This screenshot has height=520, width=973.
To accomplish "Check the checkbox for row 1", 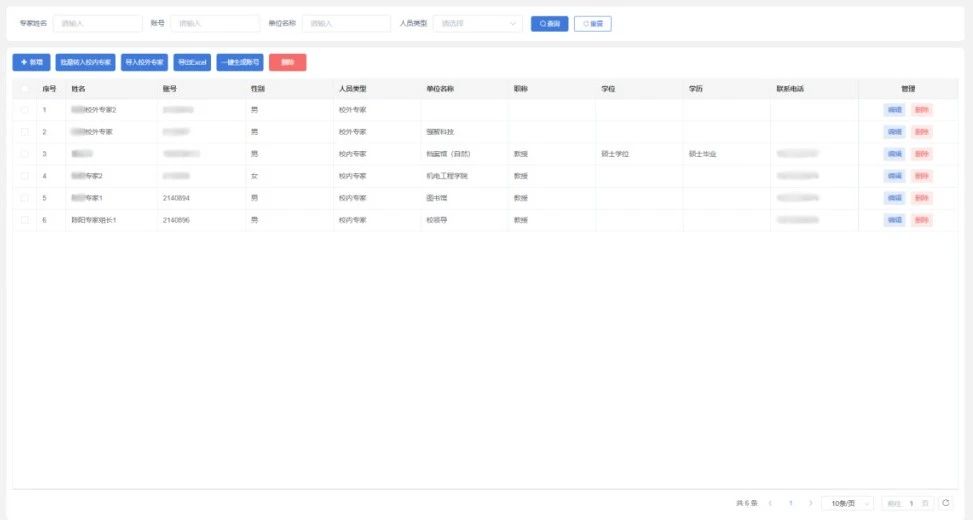I will tap(24, 110).
